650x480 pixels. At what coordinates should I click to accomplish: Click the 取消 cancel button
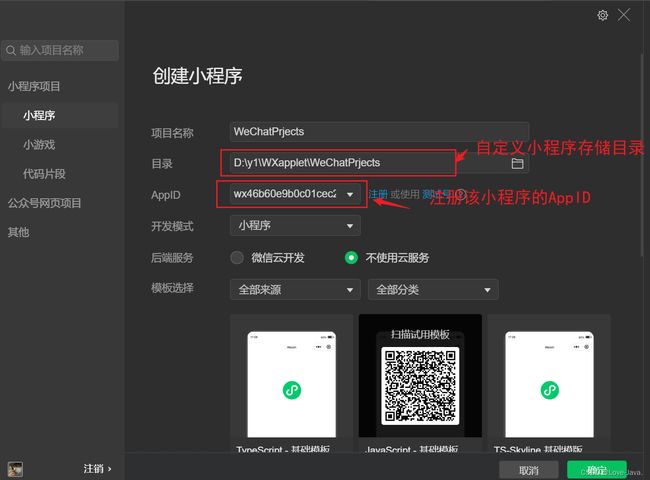tap(529, 470)
